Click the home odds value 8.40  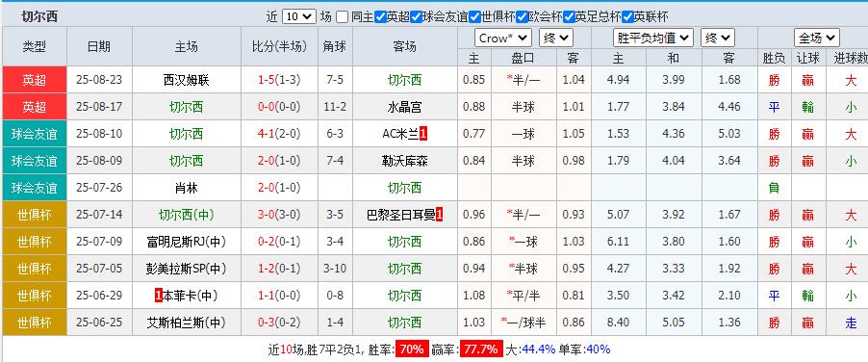619,323
